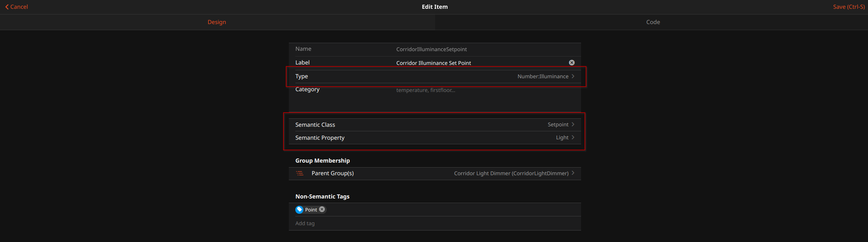Open the Type selector showing Number:Illuminance
The width and height of the screenshot is (868, 242).
(x=542, y=76)
